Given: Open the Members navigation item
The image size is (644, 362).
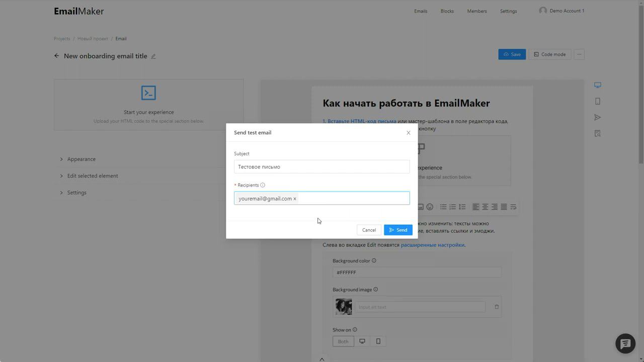Looking at the screenshot, I should point(477,11).
